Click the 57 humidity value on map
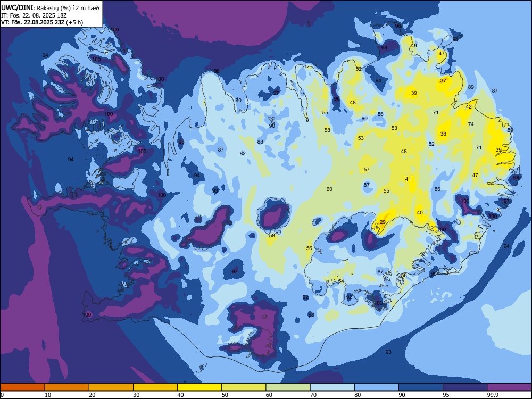This screenshot has height=399, width=532. pyautogui.click(x=367, y=170)
